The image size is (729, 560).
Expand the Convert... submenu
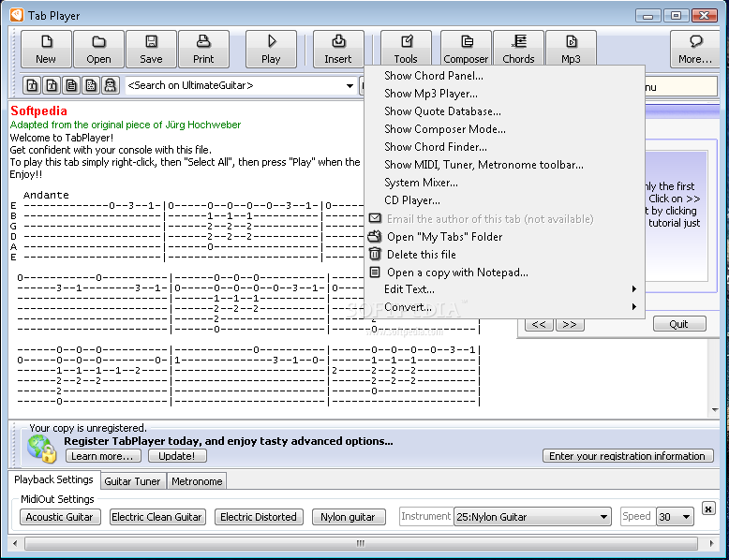[x=504, y=307]
